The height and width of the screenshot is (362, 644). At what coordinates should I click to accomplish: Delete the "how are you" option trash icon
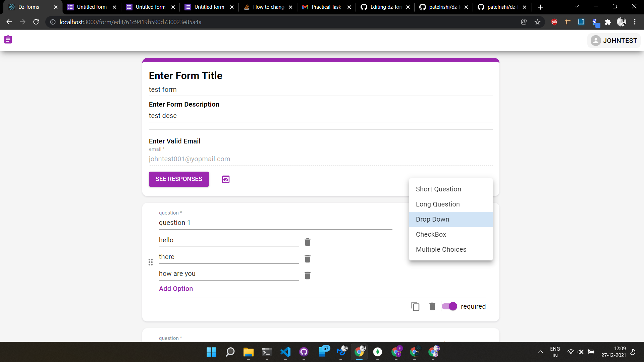[307, 276]
